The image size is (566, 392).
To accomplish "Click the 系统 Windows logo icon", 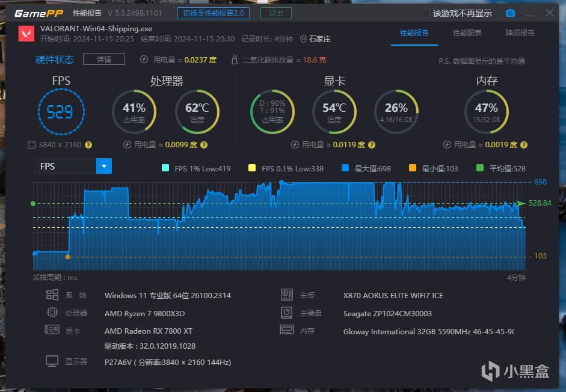I will [x=52, y=295].
